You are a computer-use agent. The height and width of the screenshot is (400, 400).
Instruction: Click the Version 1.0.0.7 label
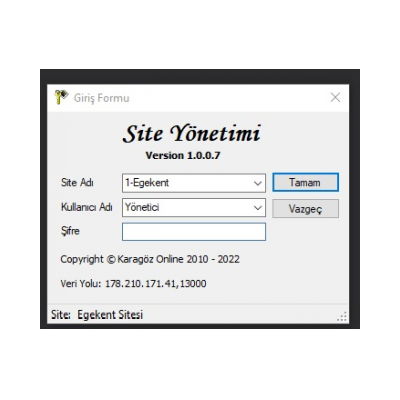[x=183, y=155]
